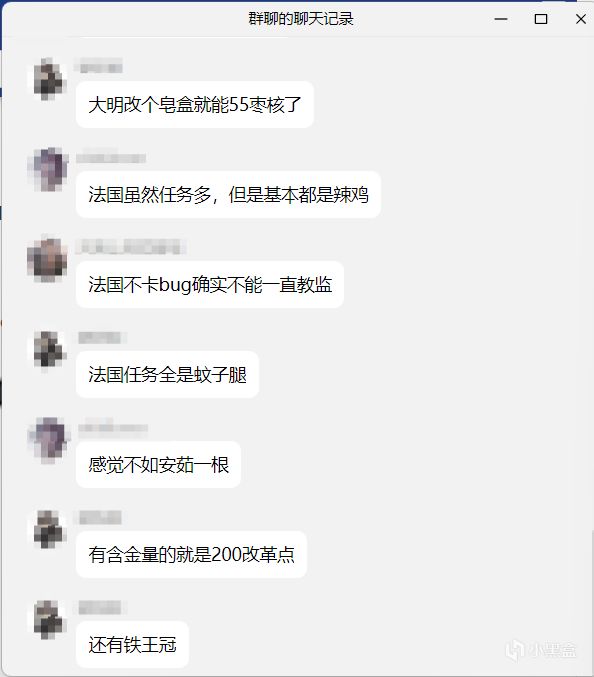Click avatar beside the 还有铁王冠 message

click(47, 620)
